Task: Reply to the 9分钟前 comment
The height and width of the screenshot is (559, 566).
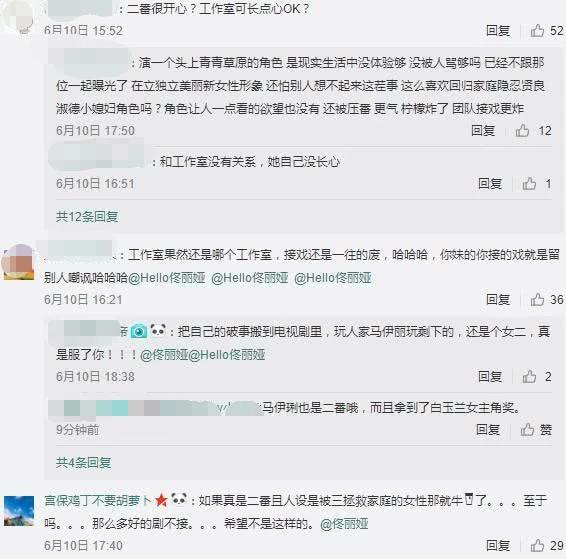Action: tap(488, 429)
